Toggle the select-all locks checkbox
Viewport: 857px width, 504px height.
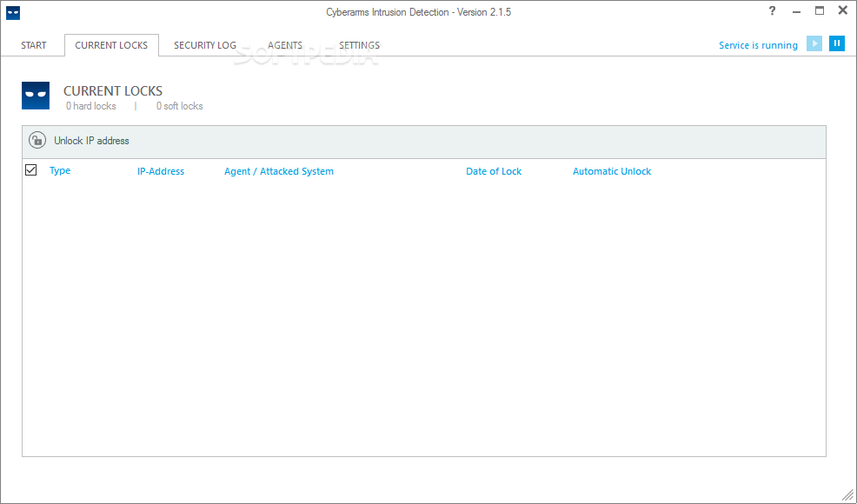tap(31, 170)
